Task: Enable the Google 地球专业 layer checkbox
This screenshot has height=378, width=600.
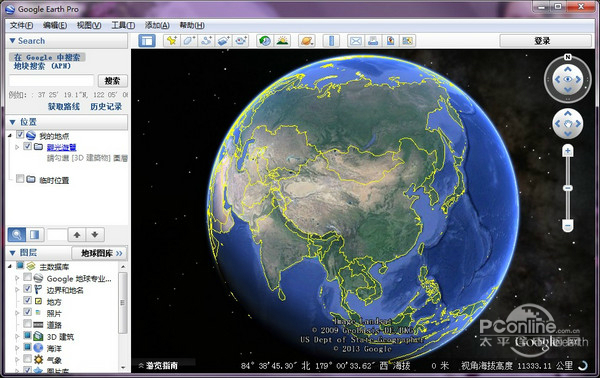Action: pos(27,277)
